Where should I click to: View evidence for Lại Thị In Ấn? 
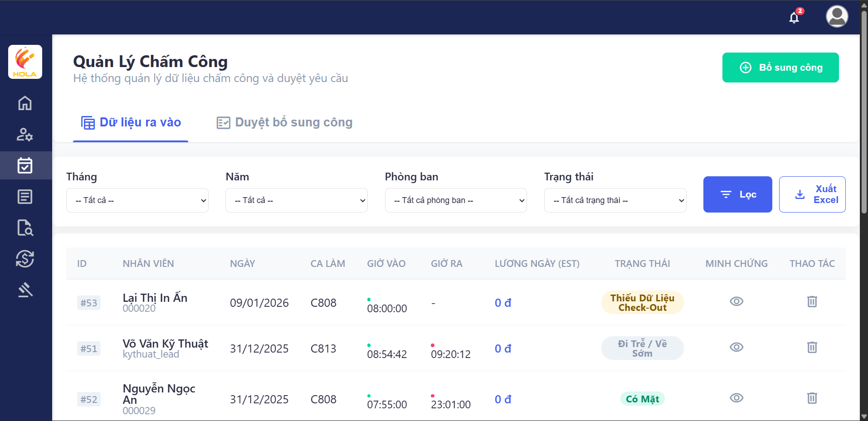pyautogui.click(x=736, y=301)
